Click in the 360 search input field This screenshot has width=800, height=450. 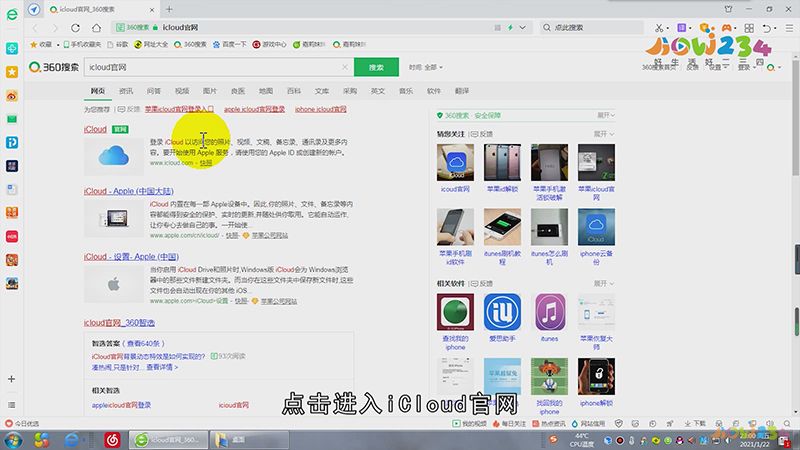tap(214, 67)
